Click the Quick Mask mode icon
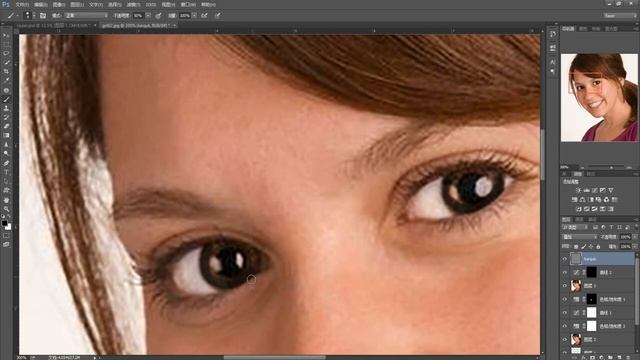Screen dimensions: 640x360 (x=6, y=236)
